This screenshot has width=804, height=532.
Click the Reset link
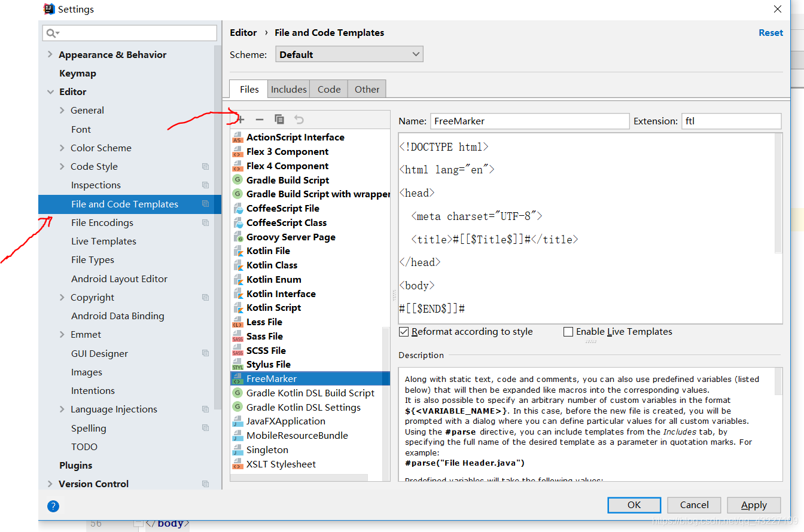[x=770, y=33]
